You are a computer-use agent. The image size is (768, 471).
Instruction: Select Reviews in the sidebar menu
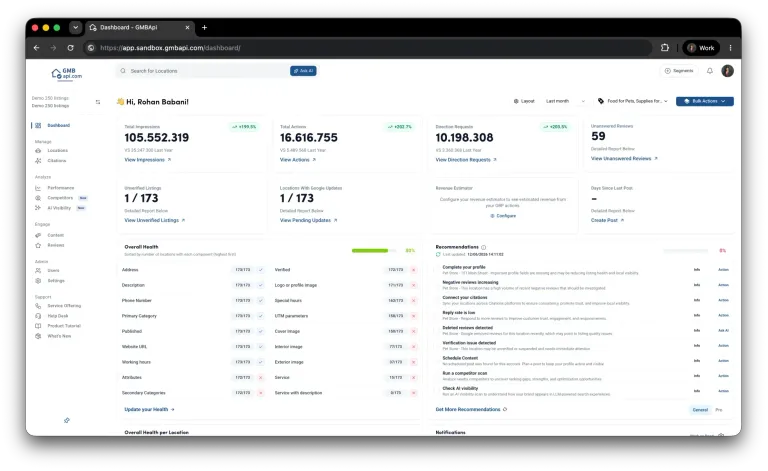click(55, 245)
